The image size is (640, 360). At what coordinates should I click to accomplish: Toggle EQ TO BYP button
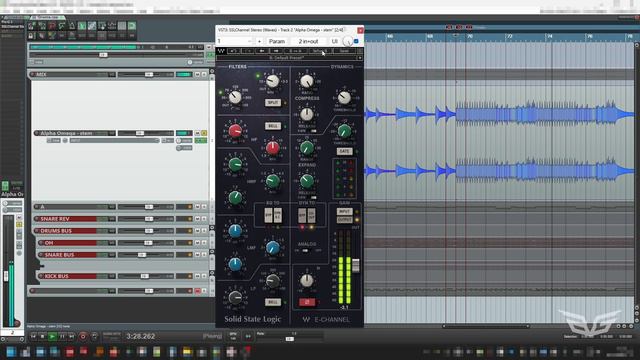tap(268, 215)
